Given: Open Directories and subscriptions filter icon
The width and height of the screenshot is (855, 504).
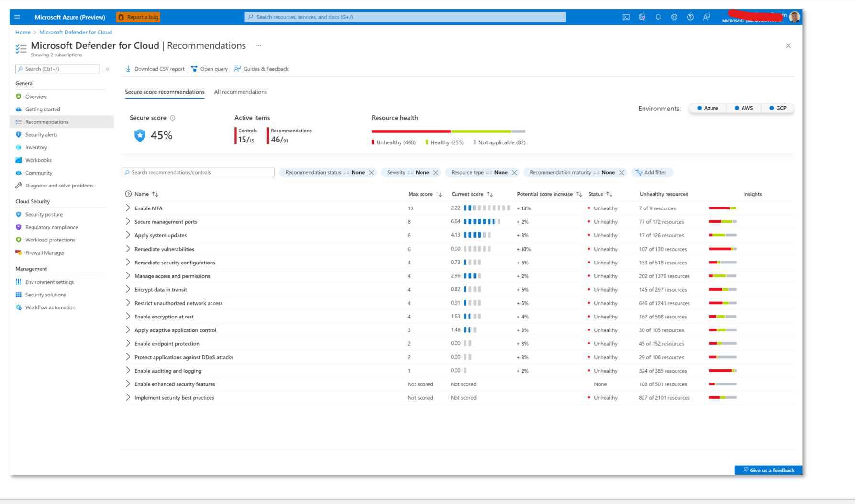Looking at the screenshot, I should [x=642, y=17].
